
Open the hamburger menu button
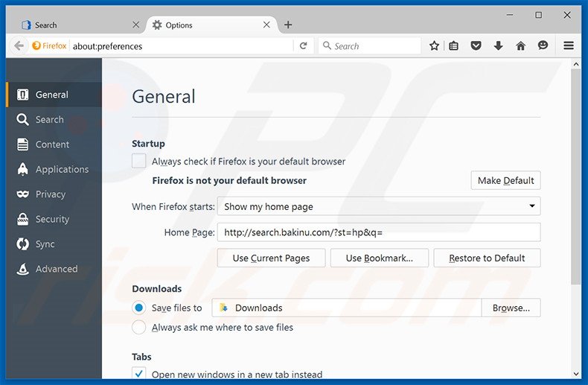569,46
